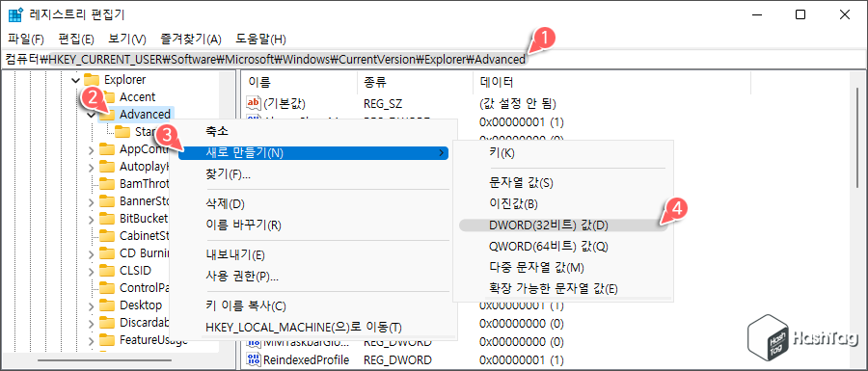
Task: Click the 종류 column header
Action: pos(415,82)
